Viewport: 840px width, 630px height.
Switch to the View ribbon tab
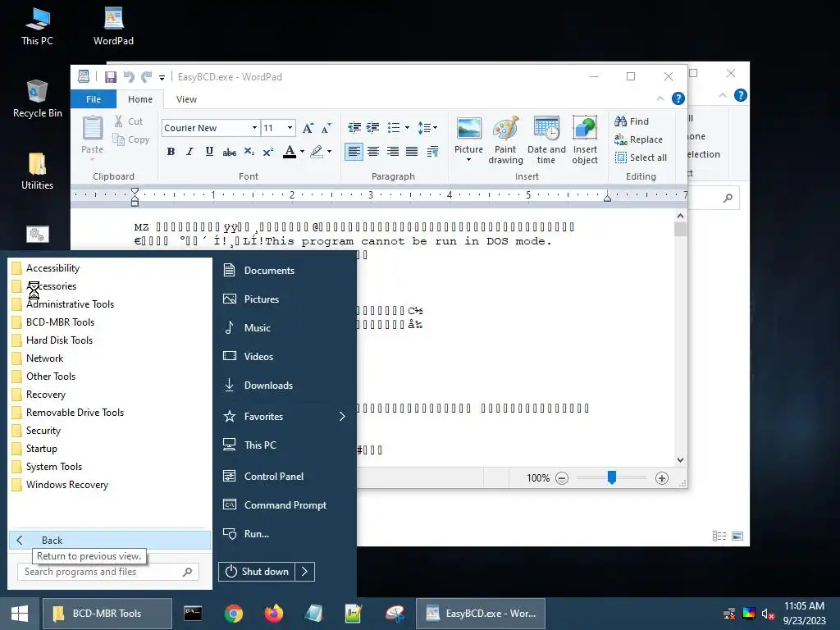pyautogui.click(x=186, y=99)
